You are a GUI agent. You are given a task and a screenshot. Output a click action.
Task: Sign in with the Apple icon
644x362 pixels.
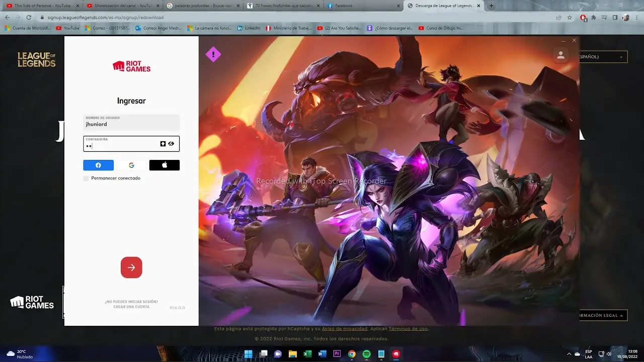165,165
